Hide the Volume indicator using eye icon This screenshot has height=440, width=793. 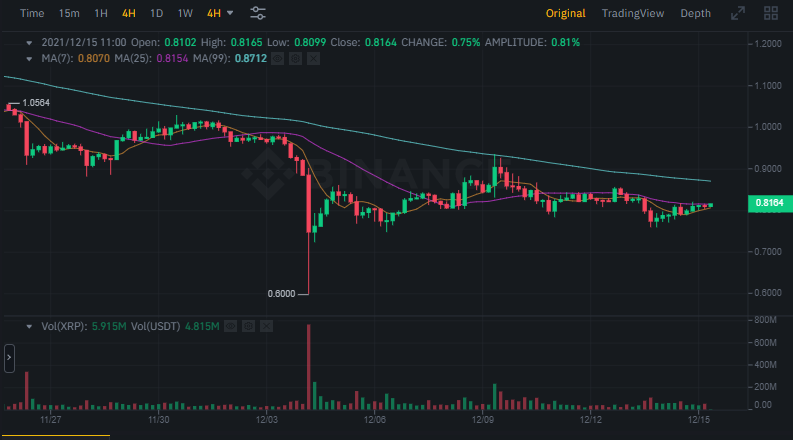click(x=231, y=325)
